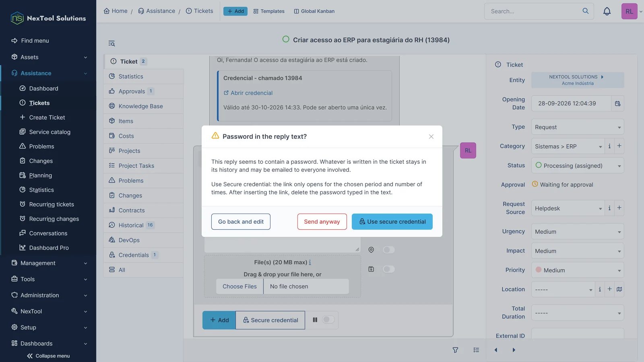644x362 pixels.
Task: Click Choose Files button
Action: click(x=239, y=286)
